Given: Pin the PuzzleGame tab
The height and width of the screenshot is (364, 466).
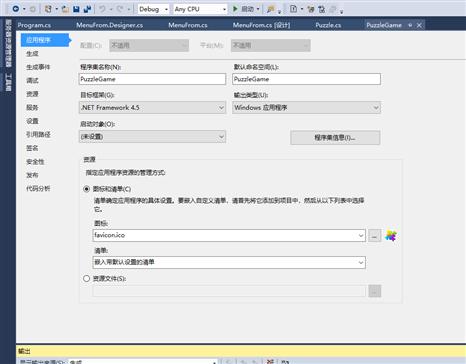Looking at the screenshot, I should click(x=410, y=25).
